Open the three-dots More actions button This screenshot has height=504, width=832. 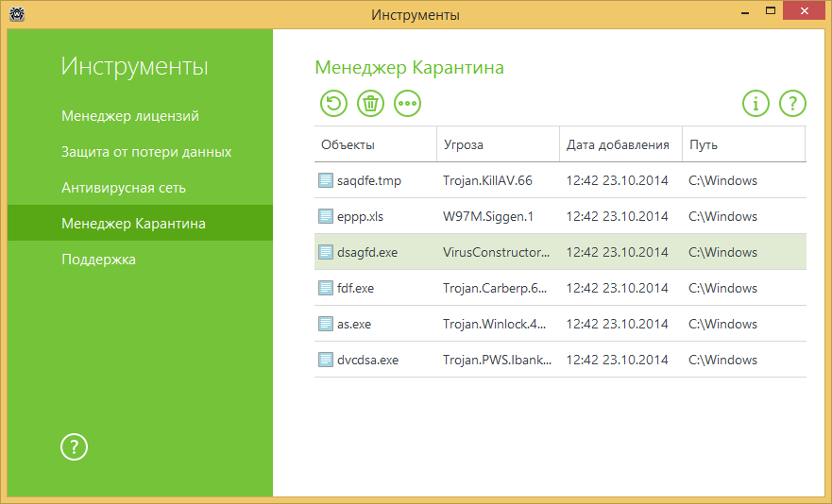click(x=408, y=104)
